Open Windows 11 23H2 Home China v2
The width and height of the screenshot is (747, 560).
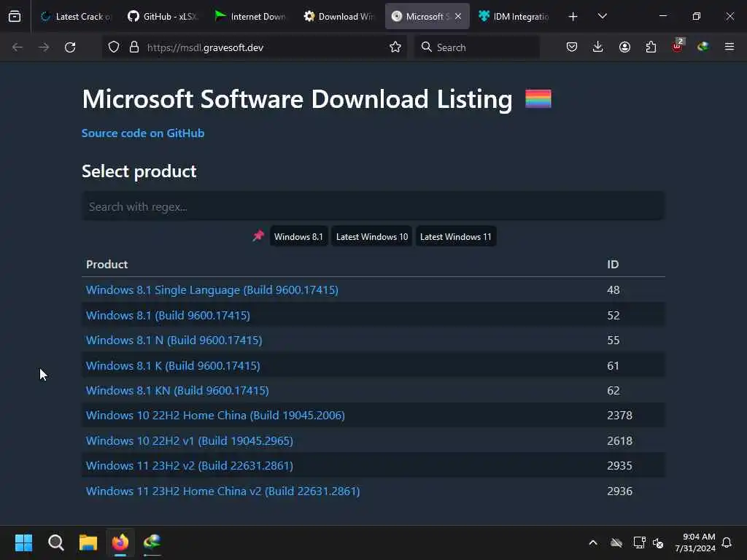[222, 491]
